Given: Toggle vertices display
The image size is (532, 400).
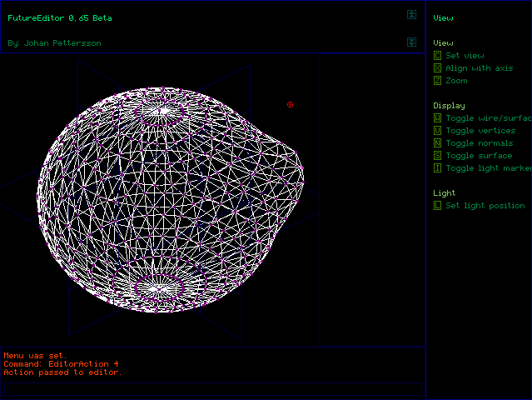Looking at the screenshot, I should click(x=480, y=131).
